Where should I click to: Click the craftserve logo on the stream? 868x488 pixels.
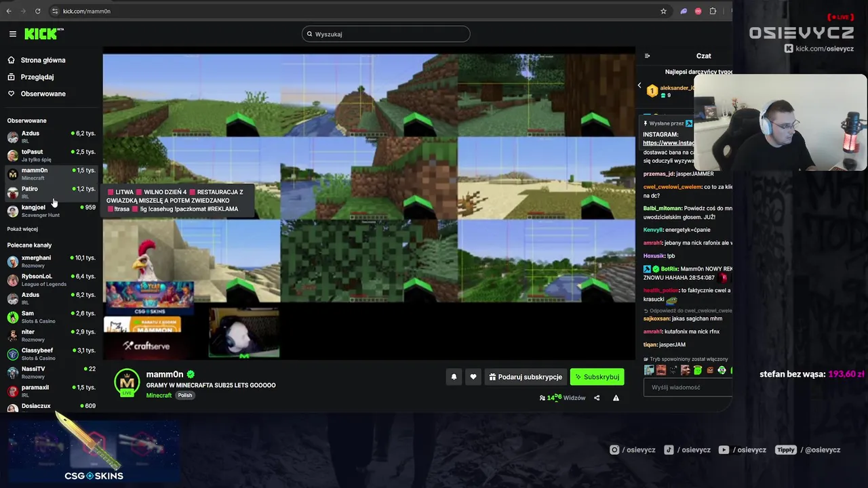[x=146, y=346]
